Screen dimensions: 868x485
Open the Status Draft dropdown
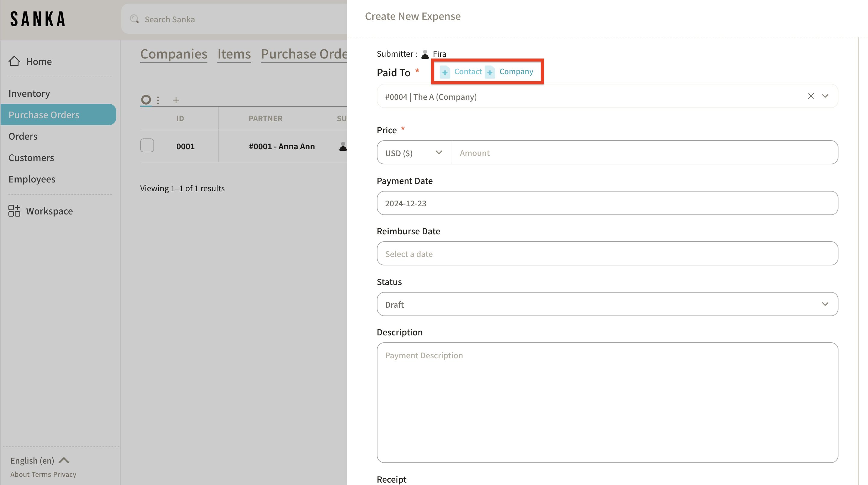tap(607, 304)
